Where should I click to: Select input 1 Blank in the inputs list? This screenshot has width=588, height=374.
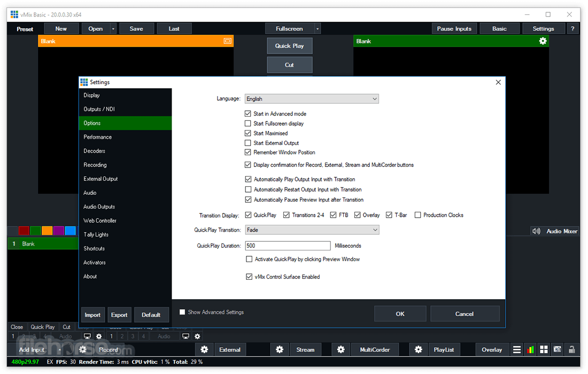coord(43,243)
